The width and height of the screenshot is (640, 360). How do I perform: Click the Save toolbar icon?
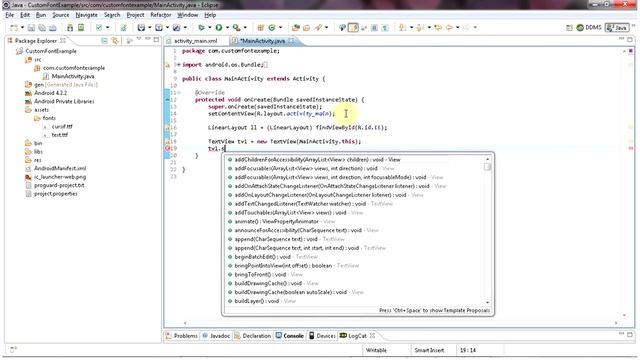point(31,28)
